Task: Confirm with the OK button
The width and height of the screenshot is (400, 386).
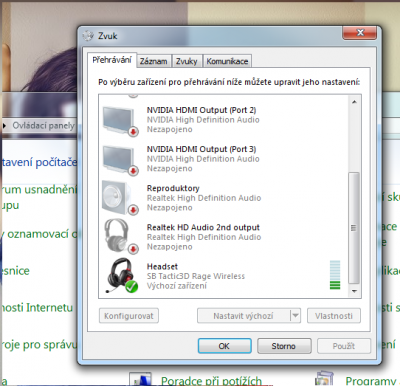Action: point(224,346)
